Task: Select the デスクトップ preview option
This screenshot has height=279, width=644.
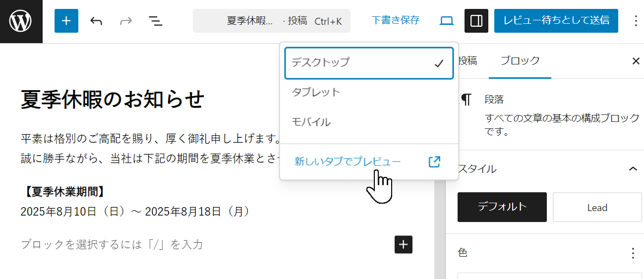Action: click(368, 63)
